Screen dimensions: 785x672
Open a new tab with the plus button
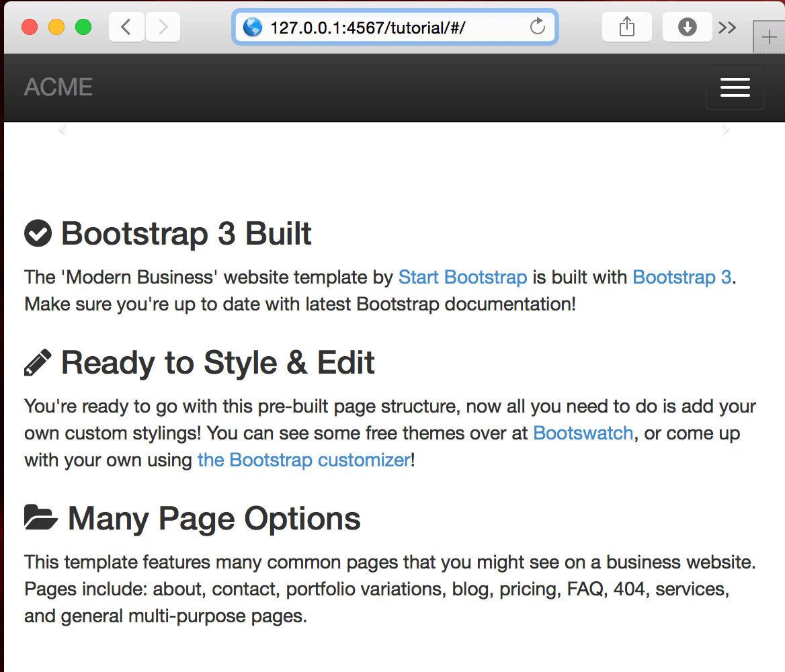tap(769, 37)
